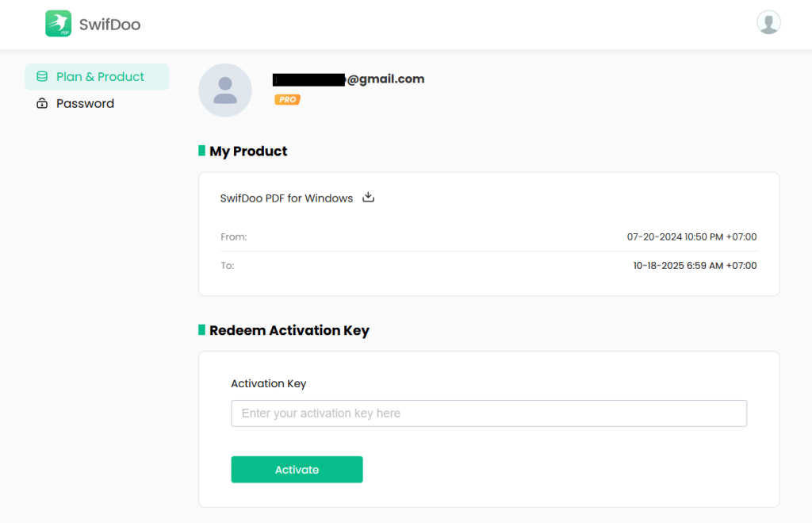The height and width of the screenshot is (523, 812).
Task: Click the SwifDoo brand name text
Action: coord(109,25)
